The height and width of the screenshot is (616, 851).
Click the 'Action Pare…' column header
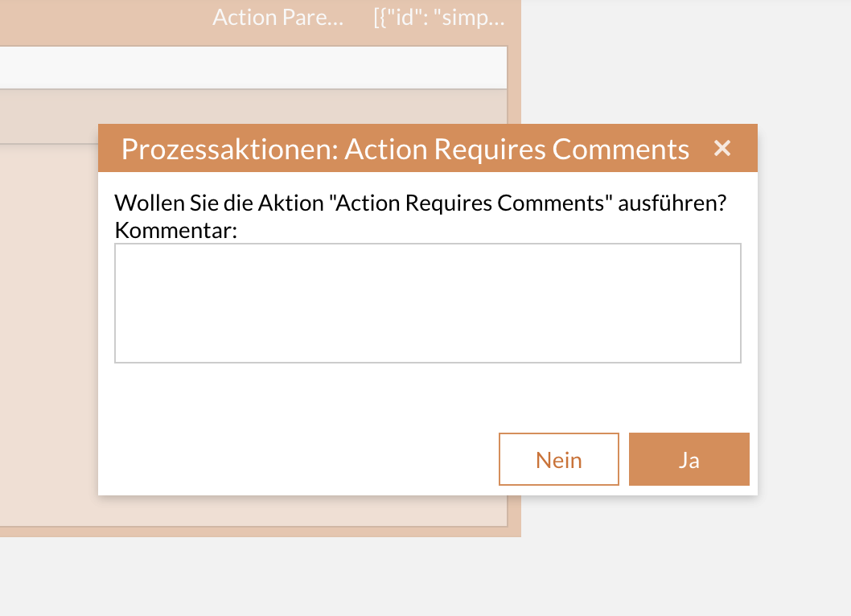pyautogui.click(x=277, y=17)
